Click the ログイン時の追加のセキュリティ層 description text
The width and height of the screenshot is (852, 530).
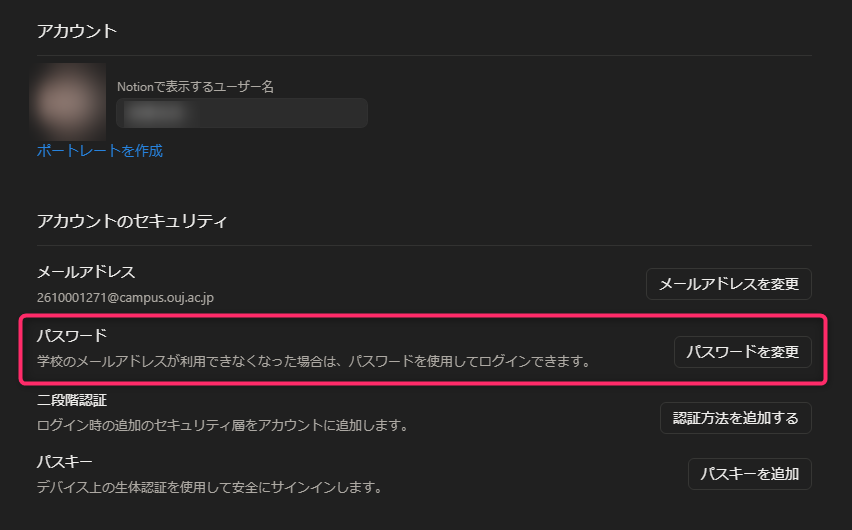[222, 425]
